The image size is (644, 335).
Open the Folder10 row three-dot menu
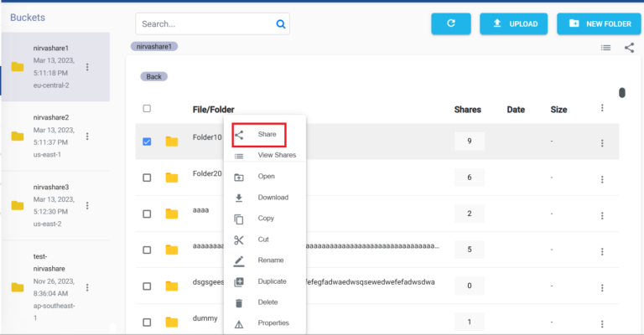coord(601,143)
